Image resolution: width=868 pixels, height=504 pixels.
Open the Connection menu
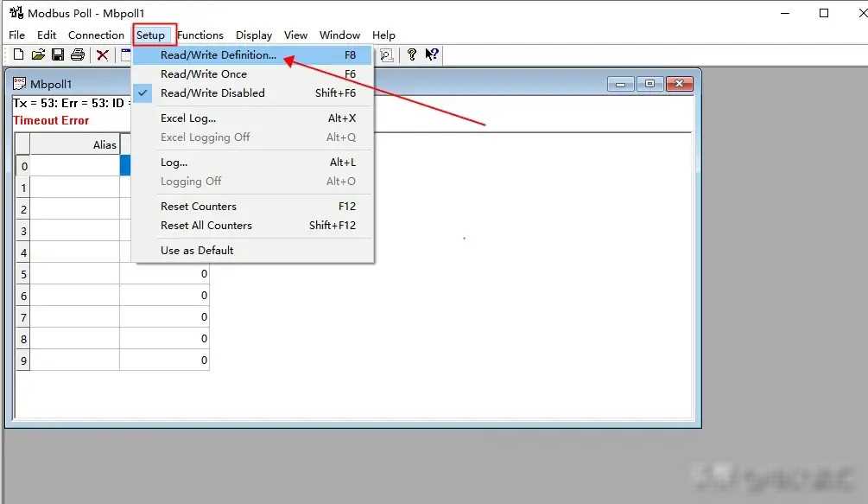(x=96, y=35)
